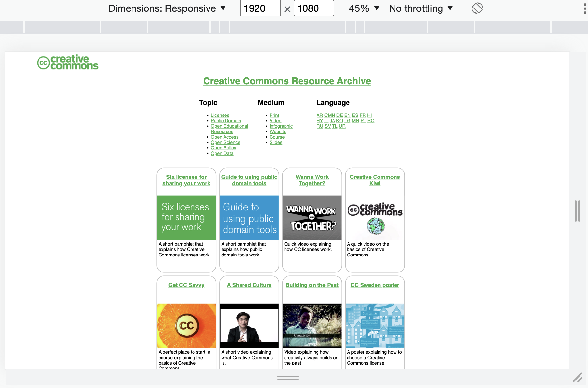Select the IT language link
The height and width of the screenshot is (388, 588).
click(x=326, y=121)
